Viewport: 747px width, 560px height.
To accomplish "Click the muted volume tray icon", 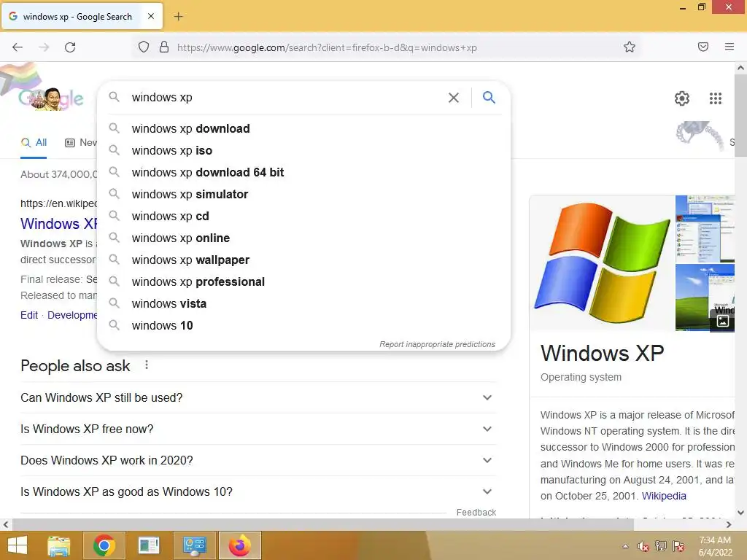I will [643, 546].
